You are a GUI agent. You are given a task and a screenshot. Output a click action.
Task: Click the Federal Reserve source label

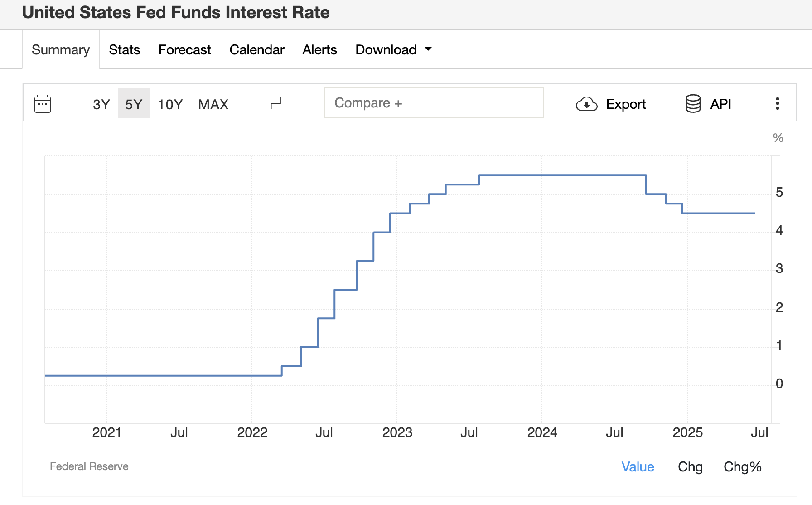point(89,466)
